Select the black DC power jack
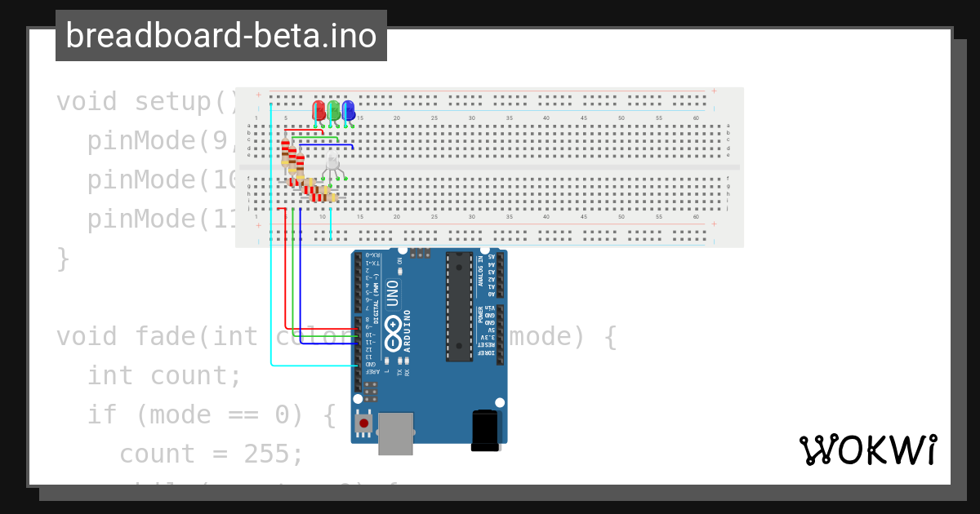This screenshot has height=514, width=980. coord(485,430)
